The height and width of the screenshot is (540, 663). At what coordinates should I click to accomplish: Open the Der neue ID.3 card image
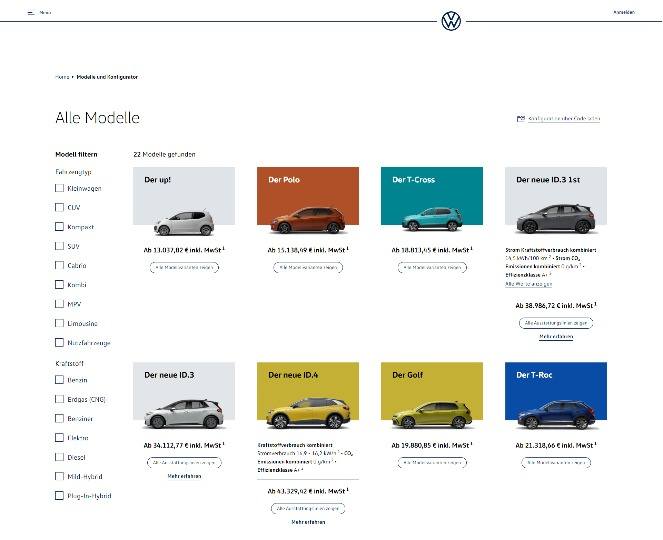point(184,396)
